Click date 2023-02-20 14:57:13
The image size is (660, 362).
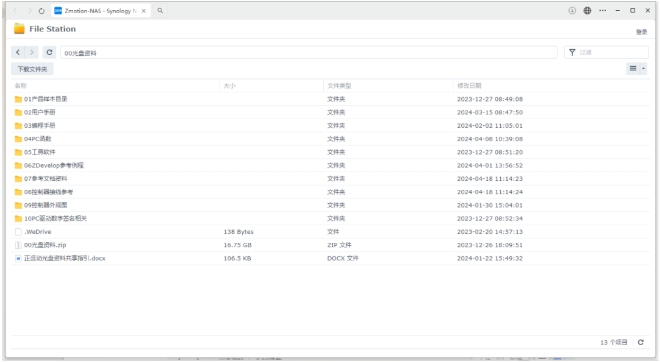point(490,232)
